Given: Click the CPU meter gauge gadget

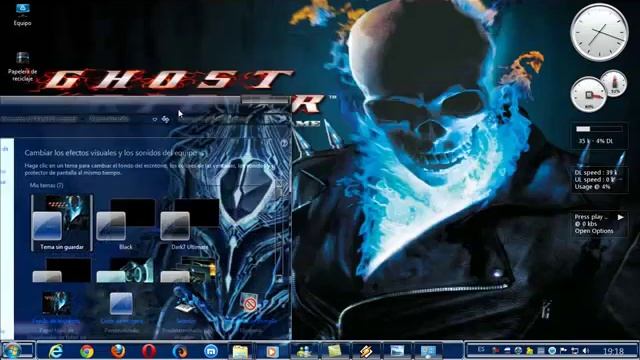Looking at the screenshot, I should (589, 95).
